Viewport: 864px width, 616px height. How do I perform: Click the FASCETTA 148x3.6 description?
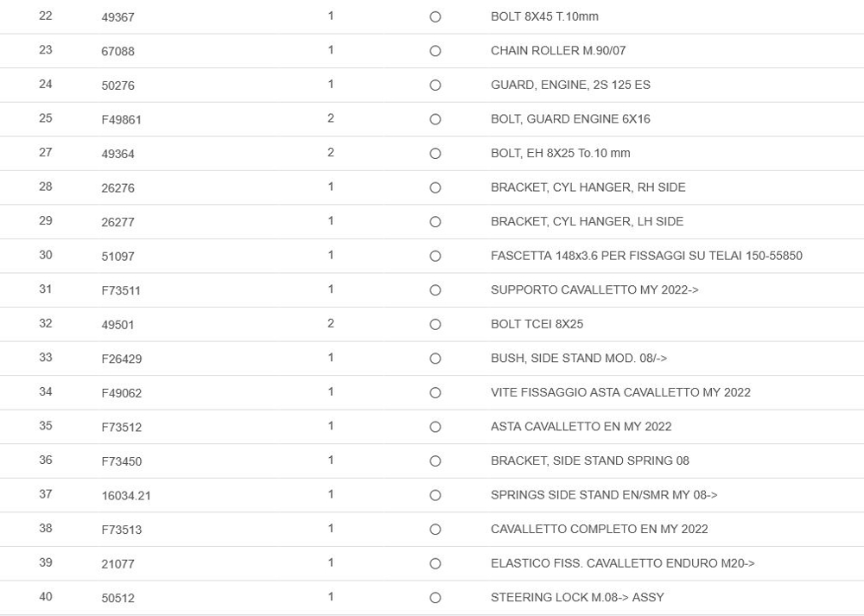coord(646,256)
